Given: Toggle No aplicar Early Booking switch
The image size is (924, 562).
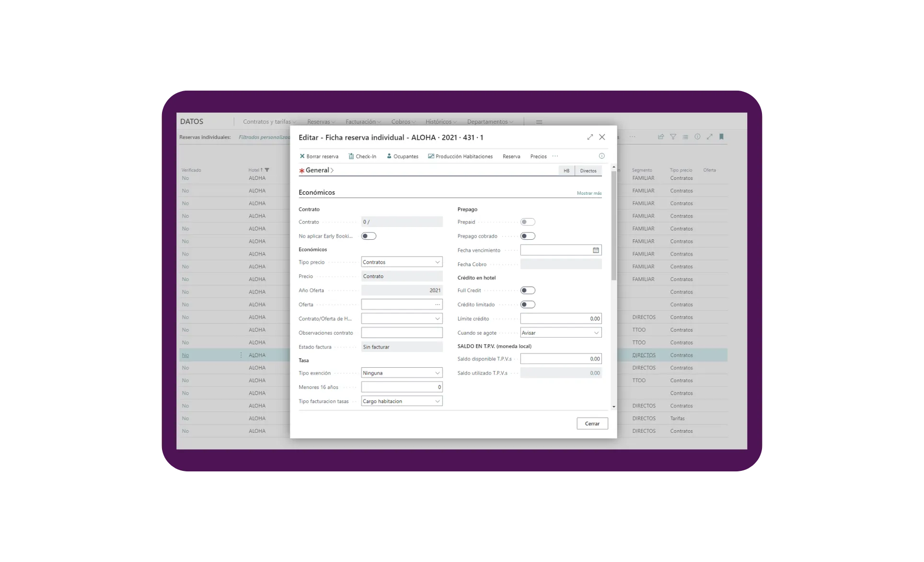Looking at the screenshot, I should point(369,236).
